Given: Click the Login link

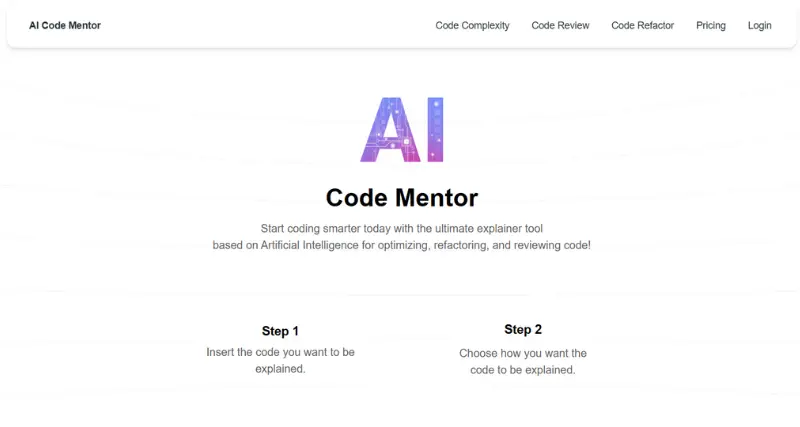Looking at the screenshot, I should pos(759,26).
